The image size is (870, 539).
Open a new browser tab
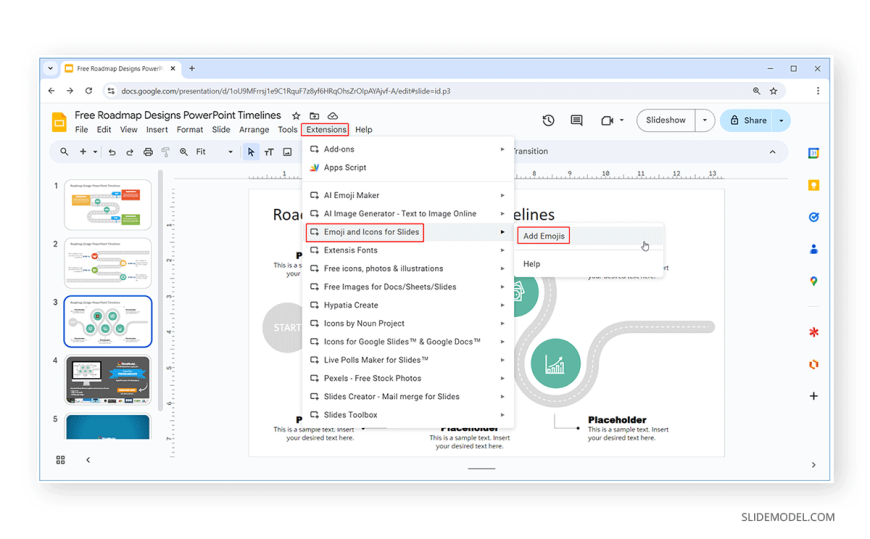click(192, 68)
